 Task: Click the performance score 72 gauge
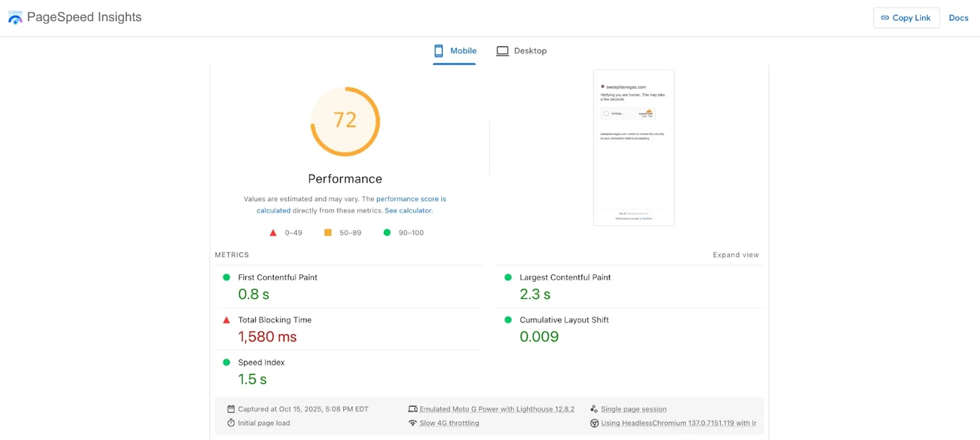click(x=345, y=121)
